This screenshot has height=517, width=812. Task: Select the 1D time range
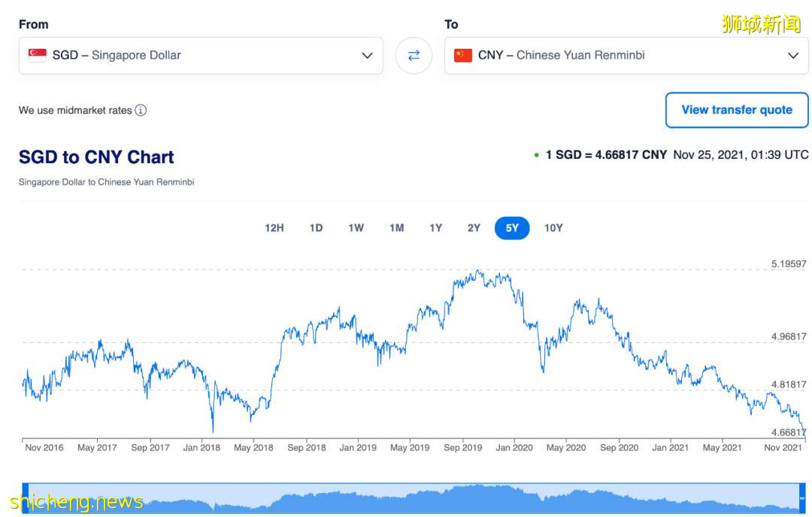(316, 228)
